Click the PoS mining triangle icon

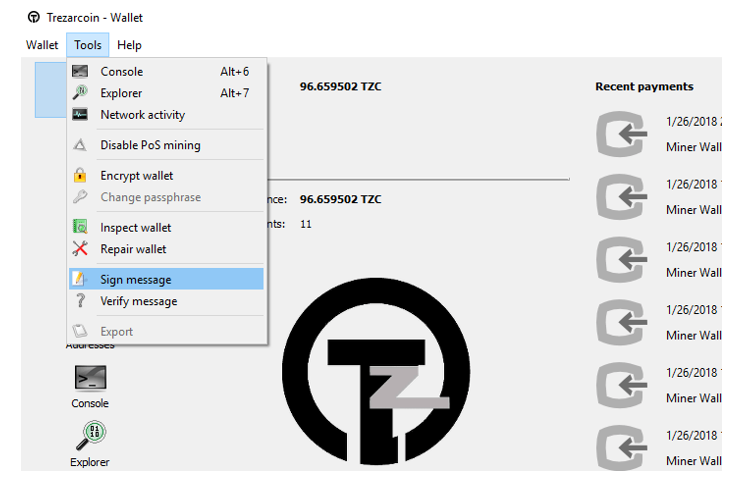[80, 145]
